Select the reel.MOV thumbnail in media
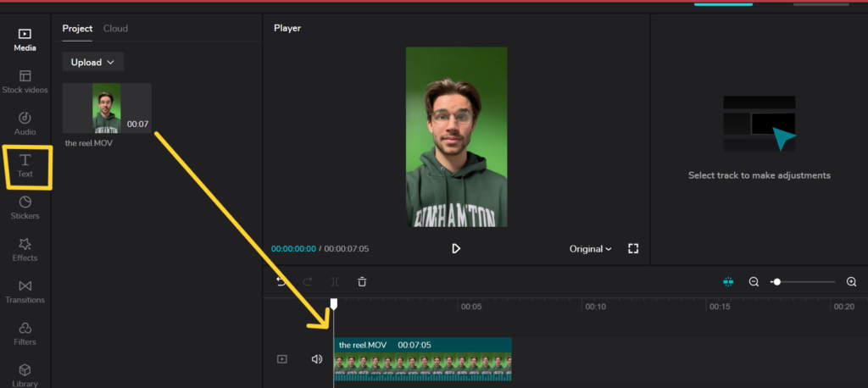Screen dimensions: 868x388 (x=107, y=108)
